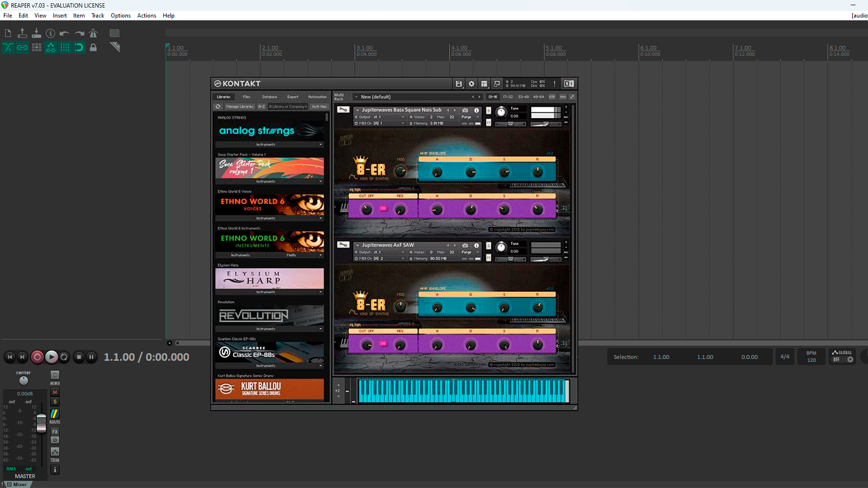Toggle repeat loop transport button
Image resolution: width=868 pixels, height=488 pixels.
(x=64, y=357)
